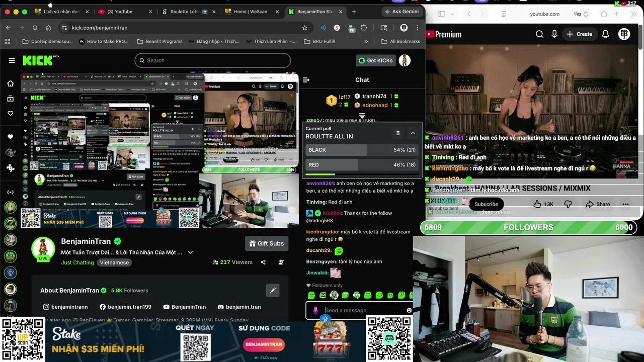Open the Just Chatting category link
Viewport: 644px width, 362px height.
coord(77,262)
